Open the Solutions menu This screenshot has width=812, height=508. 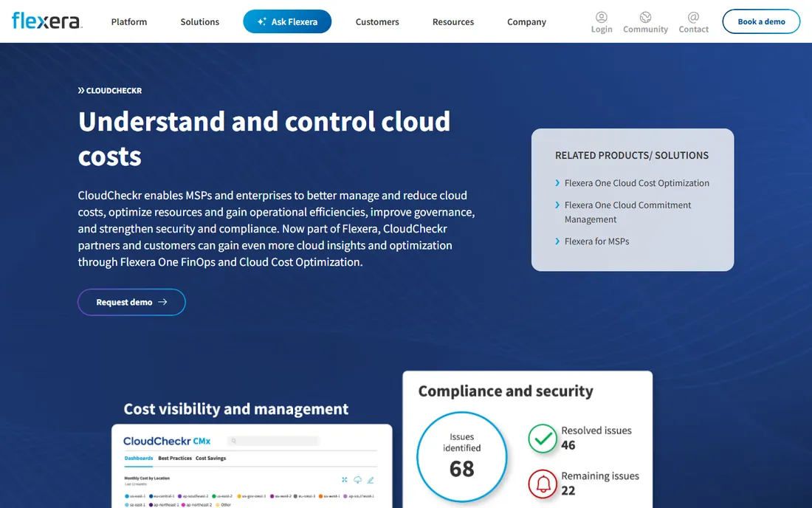pos(200,21)
